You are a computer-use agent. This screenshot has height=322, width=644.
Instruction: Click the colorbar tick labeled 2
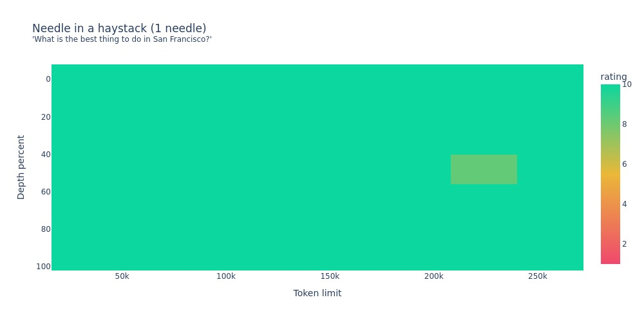pyautogui.click(x=624, y=244)
